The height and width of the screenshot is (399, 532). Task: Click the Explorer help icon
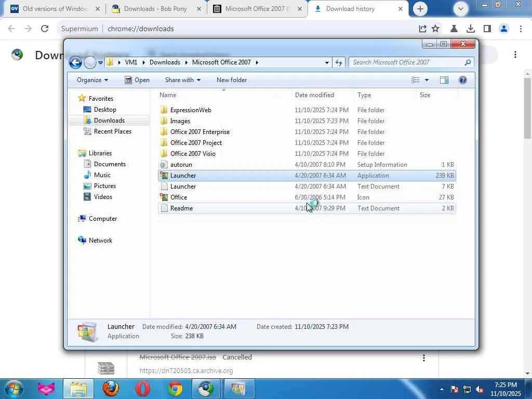[x=463, y=80]
